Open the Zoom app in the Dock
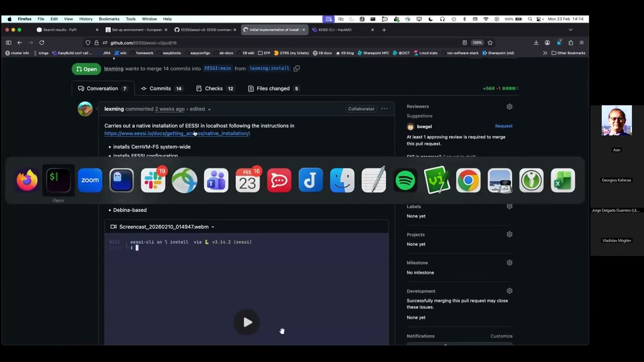This screenshot has height=362, width=644. coord(90,180)
